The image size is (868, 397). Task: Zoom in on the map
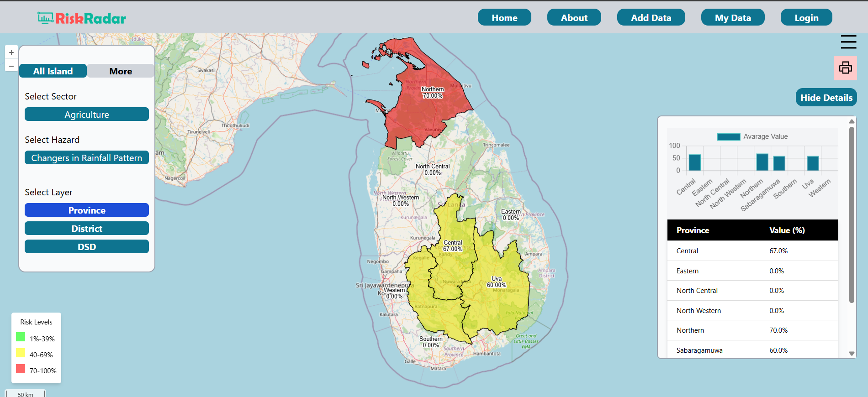pyautogui.click(x=11, y=52)
